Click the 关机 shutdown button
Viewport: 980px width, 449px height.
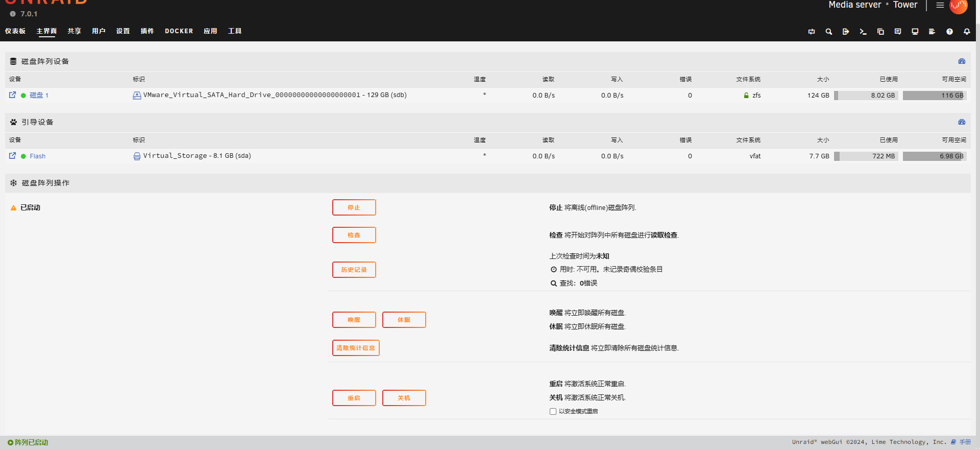point(404,398)
